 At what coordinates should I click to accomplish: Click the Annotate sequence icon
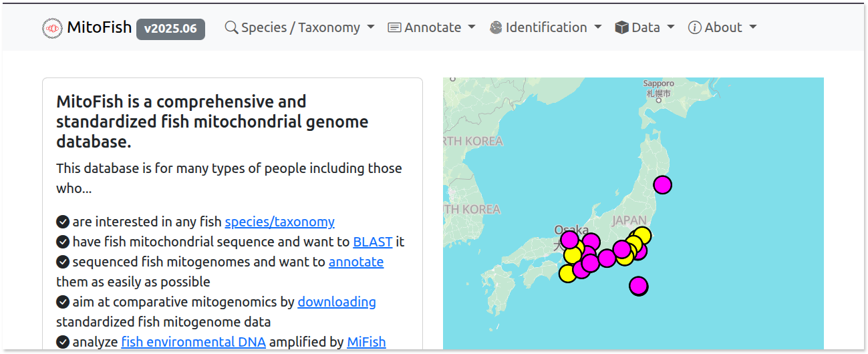pos(394,27)
